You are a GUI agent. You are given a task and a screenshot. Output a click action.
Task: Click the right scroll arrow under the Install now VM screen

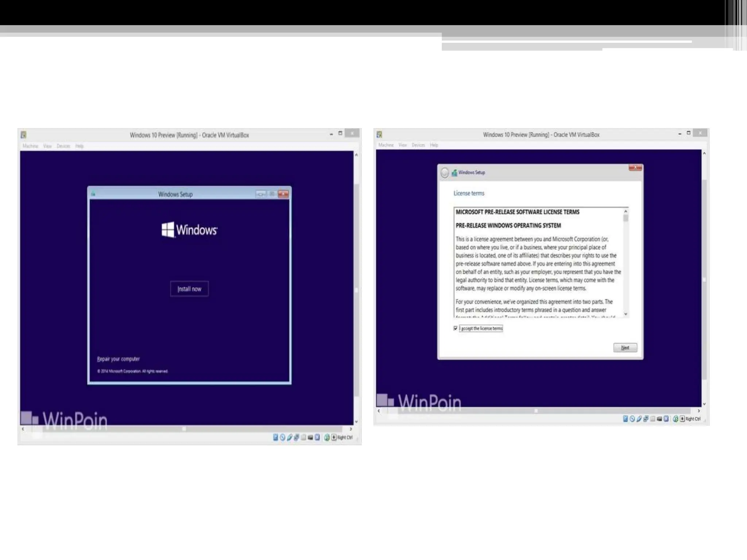pyautogui.click(x=351, y=429)
